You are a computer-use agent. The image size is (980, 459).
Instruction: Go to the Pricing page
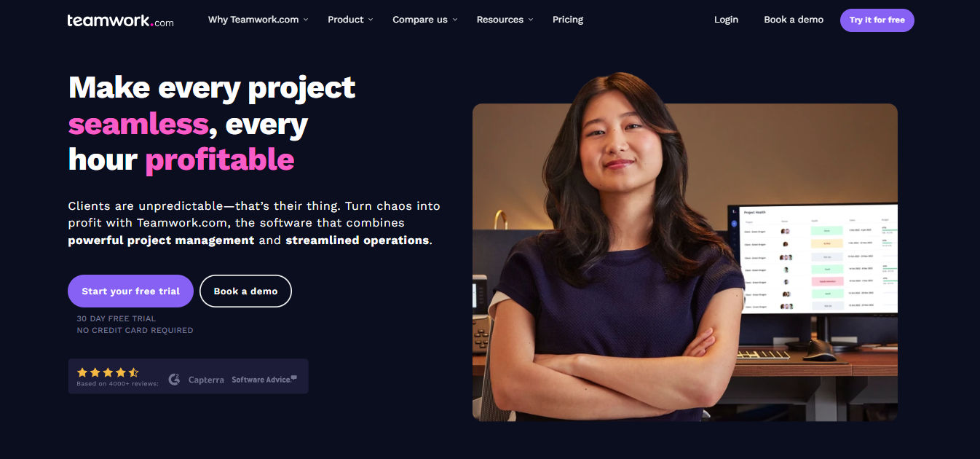click(568, 20)
